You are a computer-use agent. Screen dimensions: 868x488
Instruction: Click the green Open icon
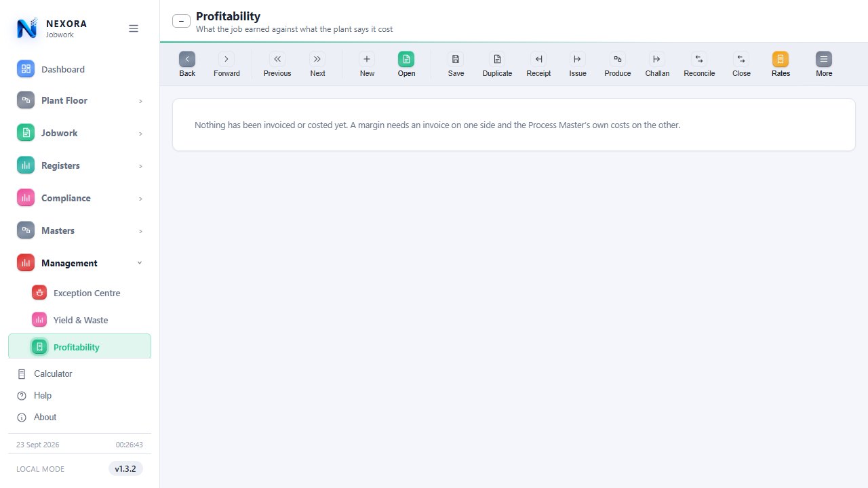406,64
